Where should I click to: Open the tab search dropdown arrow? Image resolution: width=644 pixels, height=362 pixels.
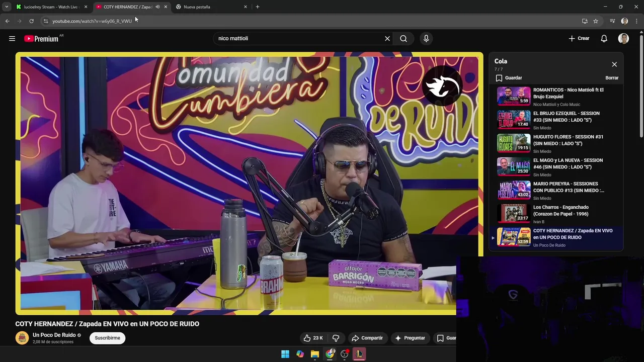click(x=7, y=7)
